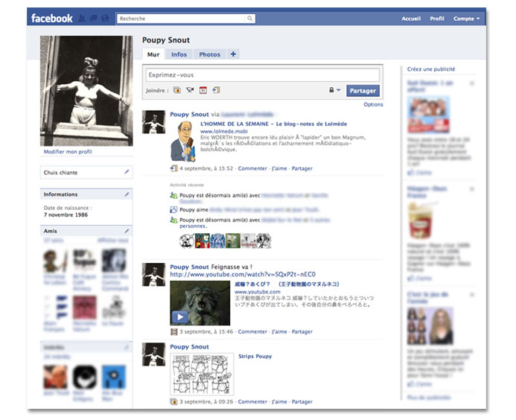Click the search magnifier icon
This screenshot has width=516, height=420.
[x=250, y=19]
